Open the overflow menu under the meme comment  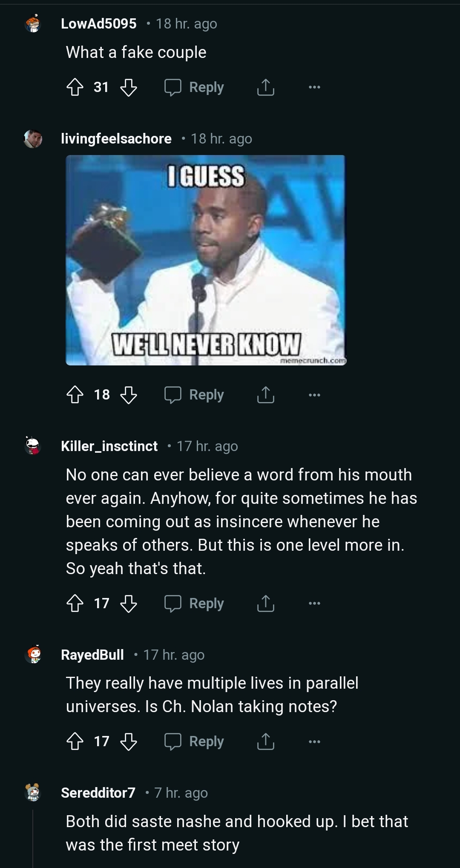pos(313,395)
